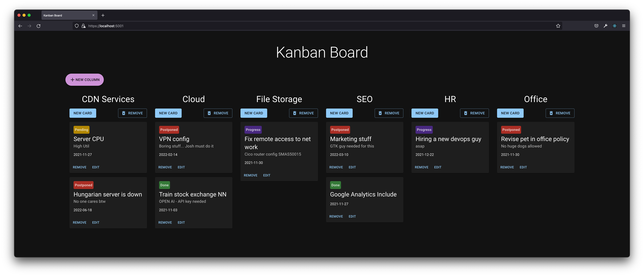Bookmark the page via the star icon
The height and width of the screenshot is (276, 644).
[x=558, y=26]
